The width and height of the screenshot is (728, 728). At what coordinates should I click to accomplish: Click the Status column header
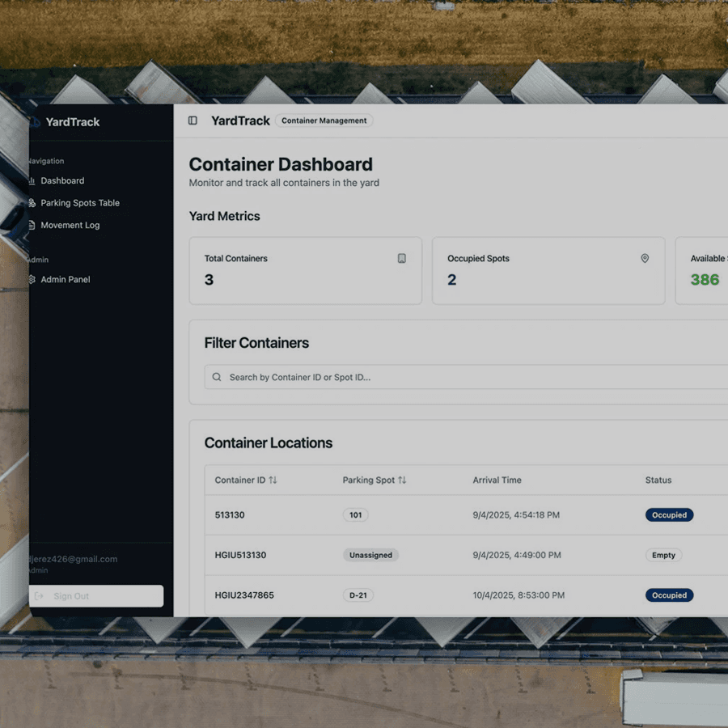(x=658, y=480)
